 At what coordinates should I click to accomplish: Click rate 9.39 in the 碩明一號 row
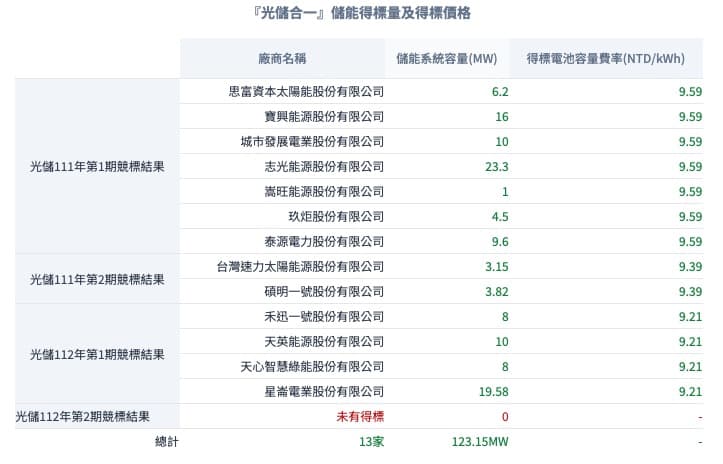point(690,291)
